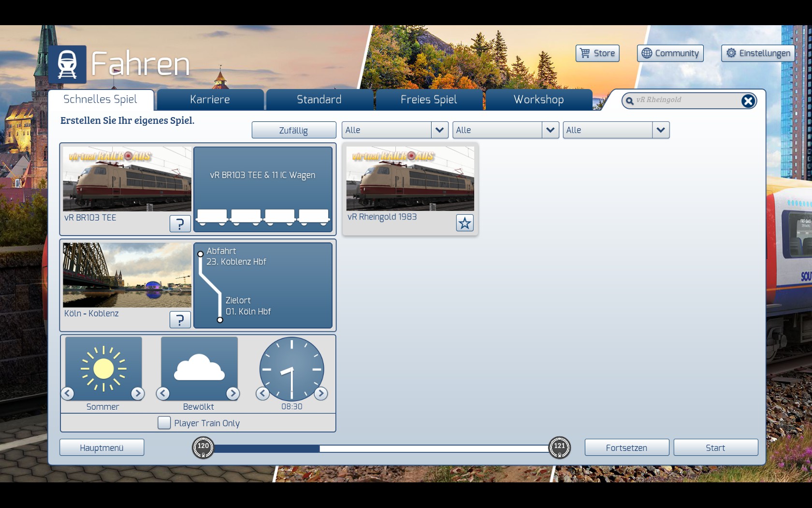Select previous weather arrow
The height and width of the screenshot is (508, 812).
[x=163, y=393]
